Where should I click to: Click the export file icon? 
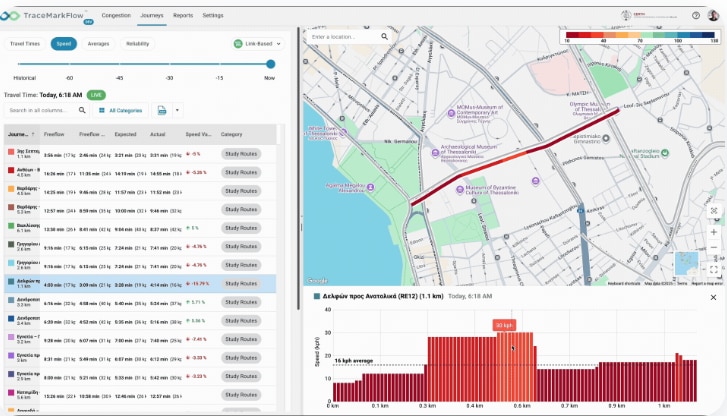[x=162, y=110]
